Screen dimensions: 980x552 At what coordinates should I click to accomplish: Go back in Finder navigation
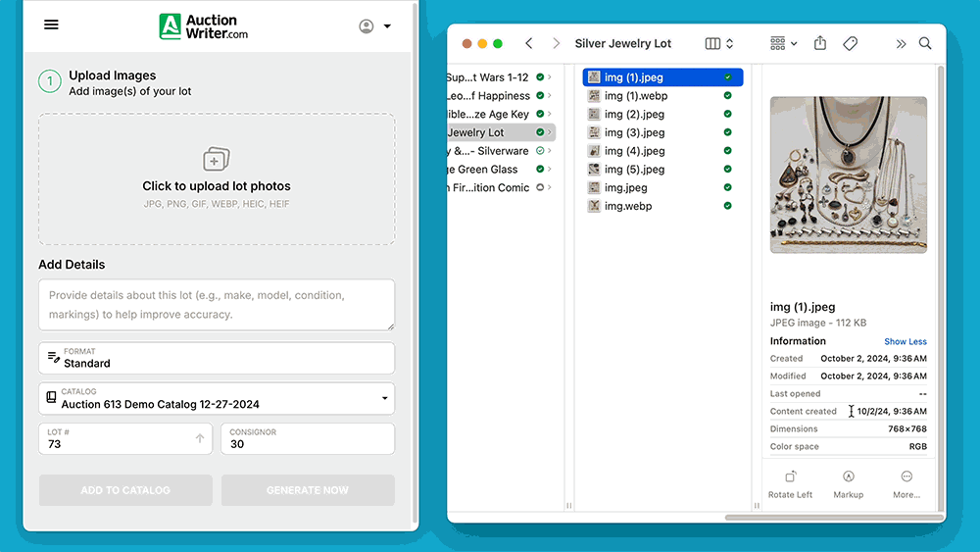529,44
